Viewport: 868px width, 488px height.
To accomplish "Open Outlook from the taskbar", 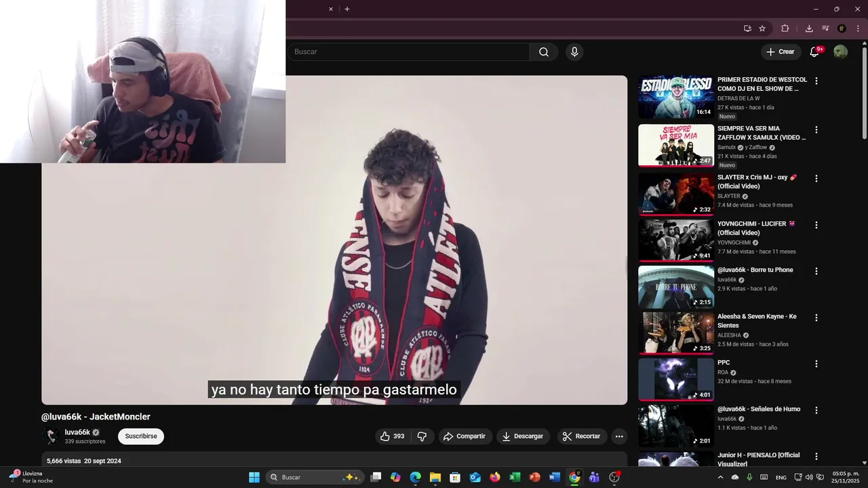I will click(475, 477).
